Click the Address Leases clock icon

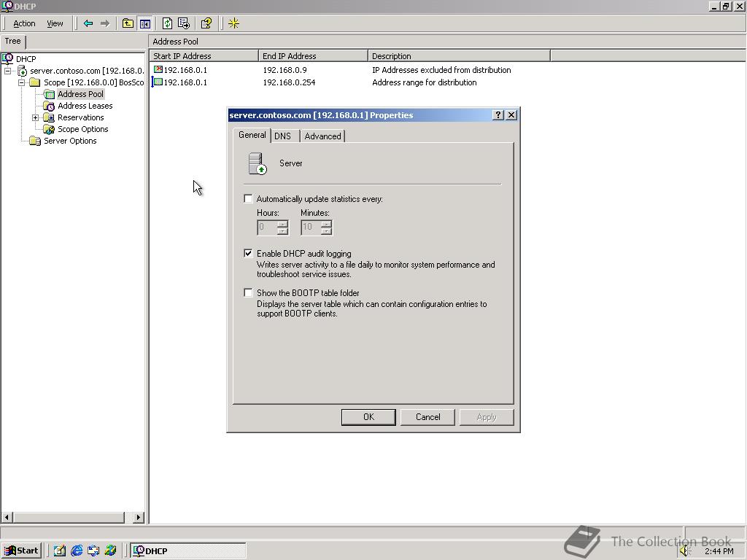click(x=49, y=106)
